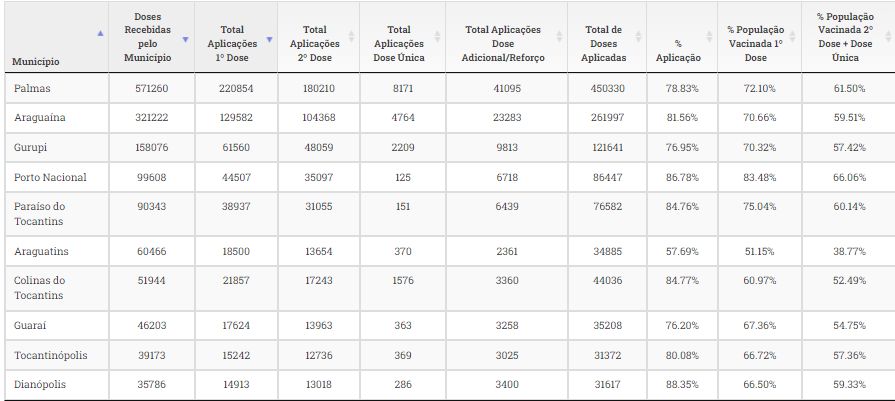Click the Araguaína row name
Viewport: 895px width, 401px height.
coord(40,117)
